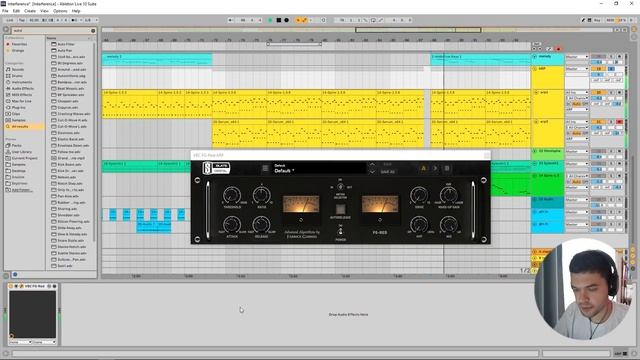Toggle the VBC FG-Red device activator

[x=11, y=286]
